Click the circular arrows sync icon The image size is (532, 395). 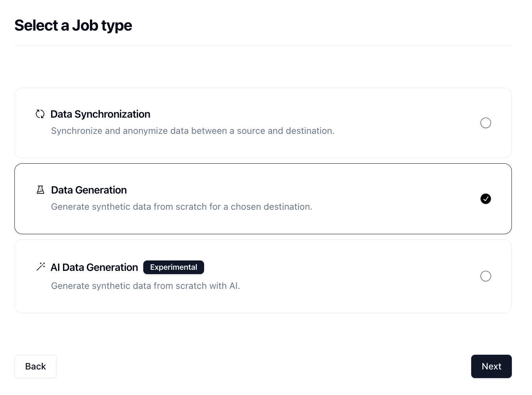pos(40,114)
